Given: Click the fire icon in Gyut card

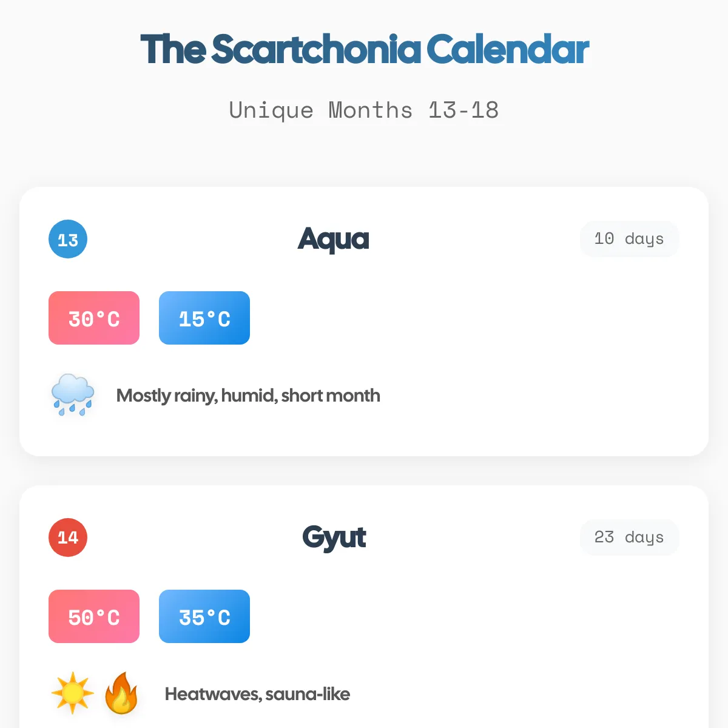Looking at the screenshot, I should coord(121,693).
